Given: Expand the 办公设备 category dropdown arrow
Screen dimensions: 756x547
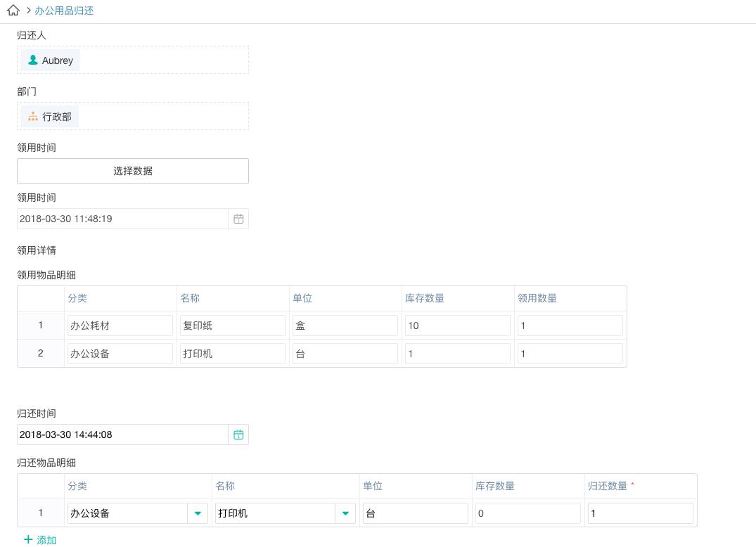Looking at the screenshot, I should click(x=198, y=513).
